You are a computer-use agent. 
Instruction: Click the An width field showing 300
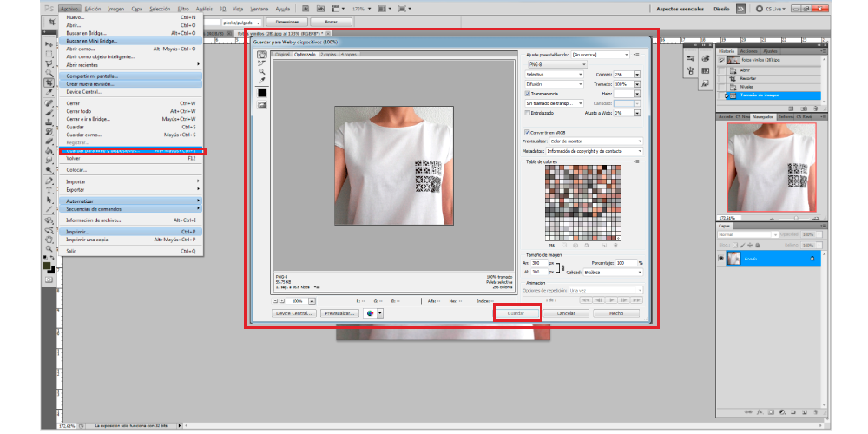[x=539, y=263]
